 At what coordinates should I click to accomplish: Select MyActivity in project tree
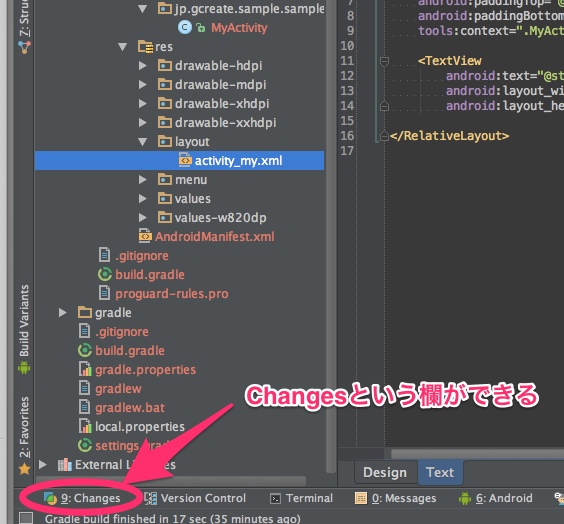pos(239,28)
